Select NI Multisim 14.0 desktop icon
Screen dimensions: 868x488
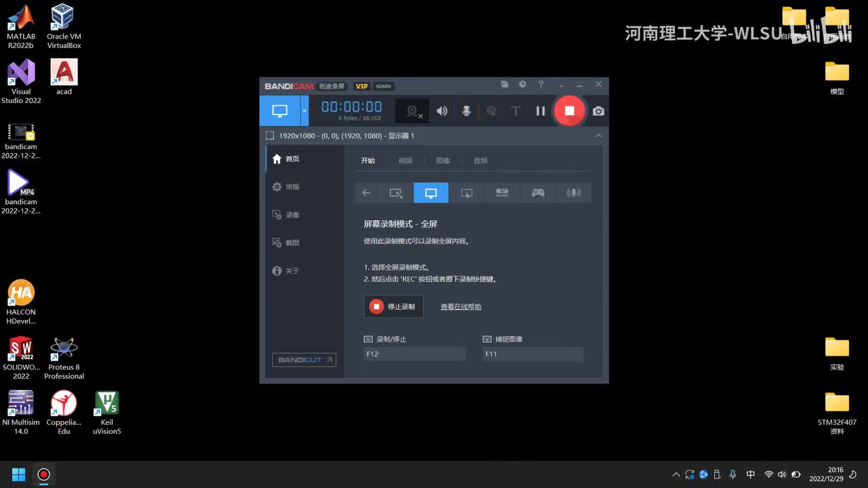(21, 413)
